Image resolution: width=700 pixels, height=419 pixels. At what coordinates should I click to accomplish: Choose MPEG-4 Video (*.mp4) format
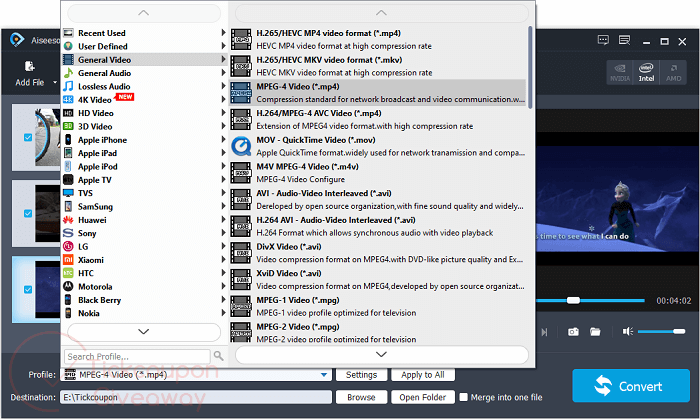tap(378, 93)
